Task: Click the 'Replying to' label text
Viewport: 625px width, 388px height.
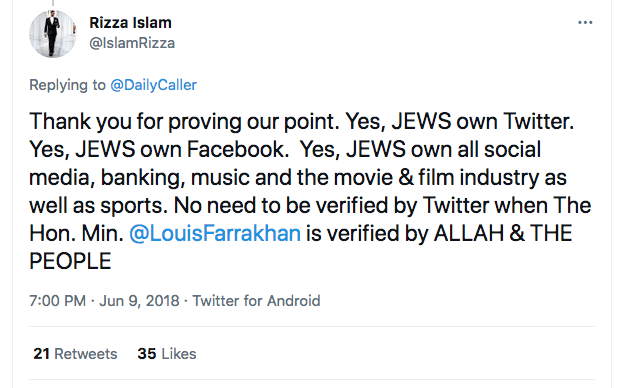Action: click(67, 85)
